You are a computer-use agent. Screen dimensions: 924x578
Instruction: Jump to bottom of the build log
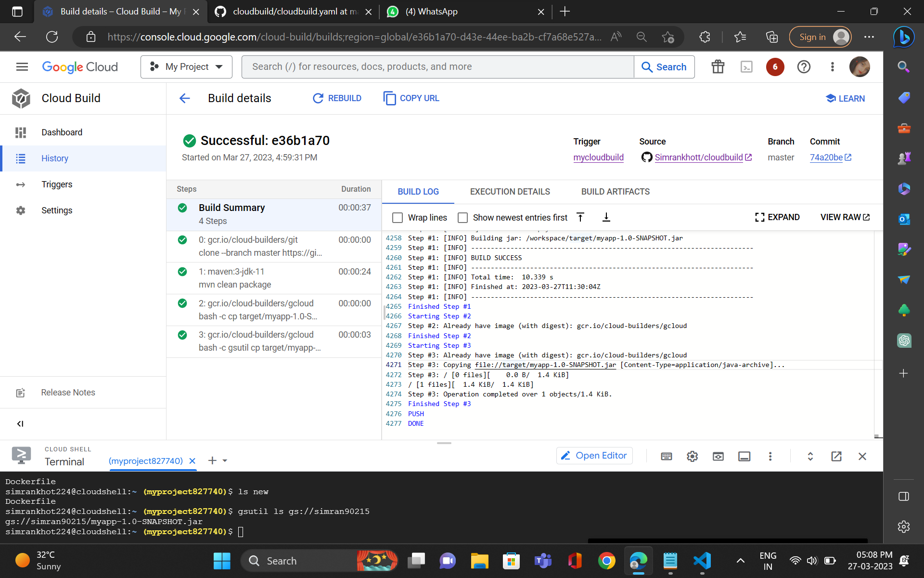click(606, 217)
